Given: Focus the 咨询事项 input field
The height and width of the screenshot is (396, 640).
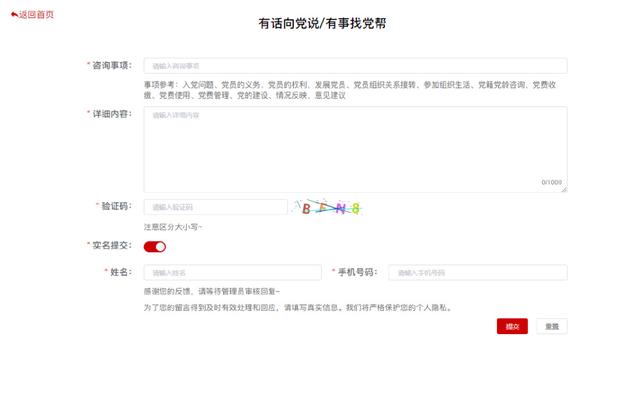Looking at the screenshot, I should coord(355,66).
